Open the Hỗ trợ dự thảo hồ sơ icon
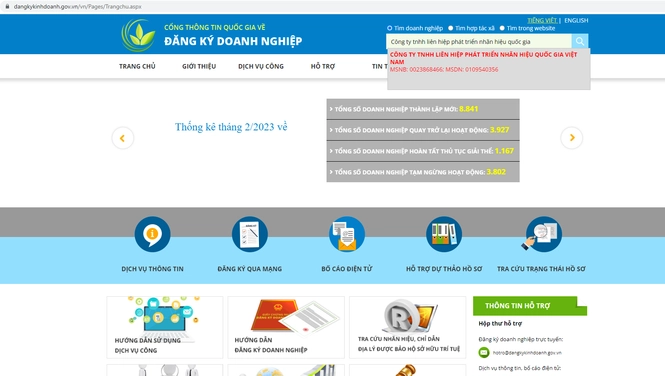This screenshot has width=665, height=376. click(444, 234)
